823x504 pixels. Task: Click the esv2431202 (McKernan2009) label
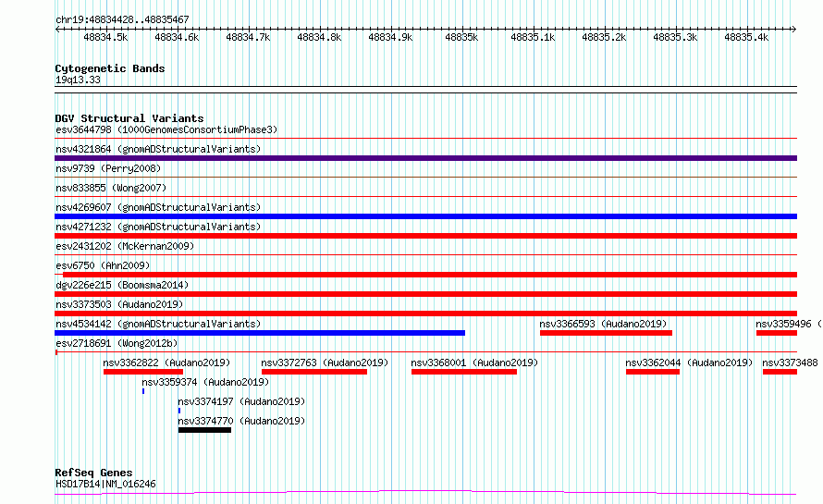(125, 246)
